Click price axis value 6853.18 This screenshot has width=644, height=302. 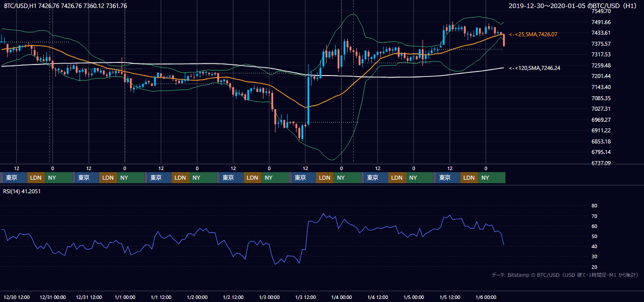point(601,141)
